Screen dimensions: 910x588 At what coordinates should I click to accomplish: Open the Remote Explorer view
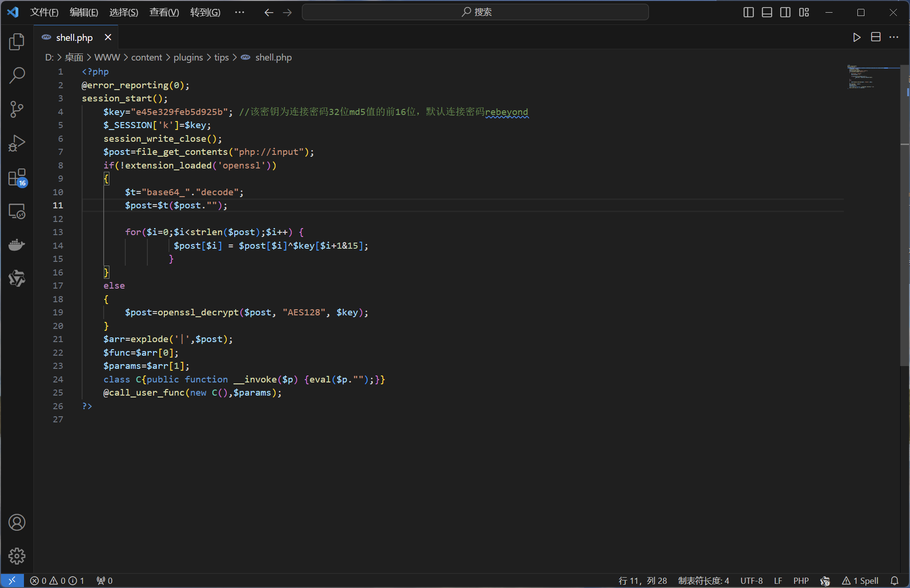[x=17, y=212]
